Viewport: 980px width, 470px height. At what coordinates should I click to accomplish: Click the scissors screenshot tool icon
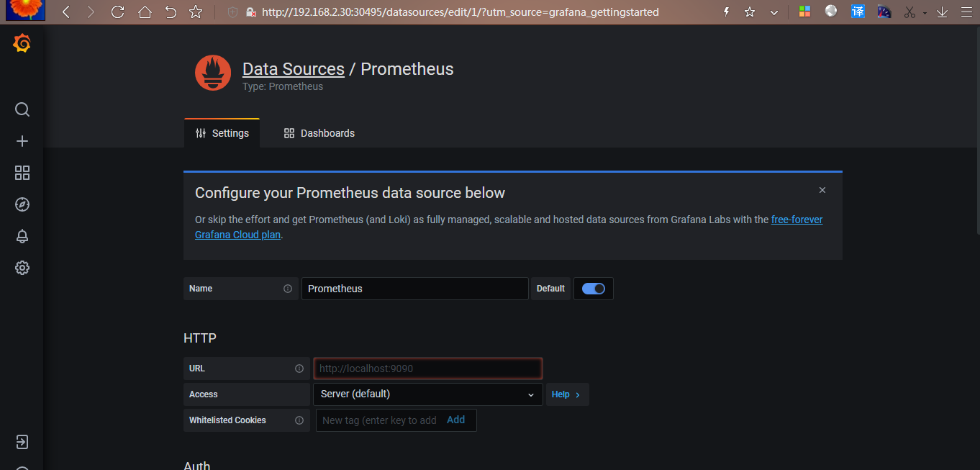(x=909, y=12)
